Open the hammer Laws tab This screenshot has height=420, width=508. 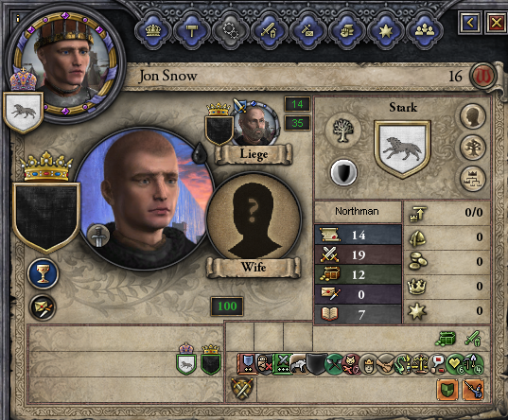tap(192, 31)
